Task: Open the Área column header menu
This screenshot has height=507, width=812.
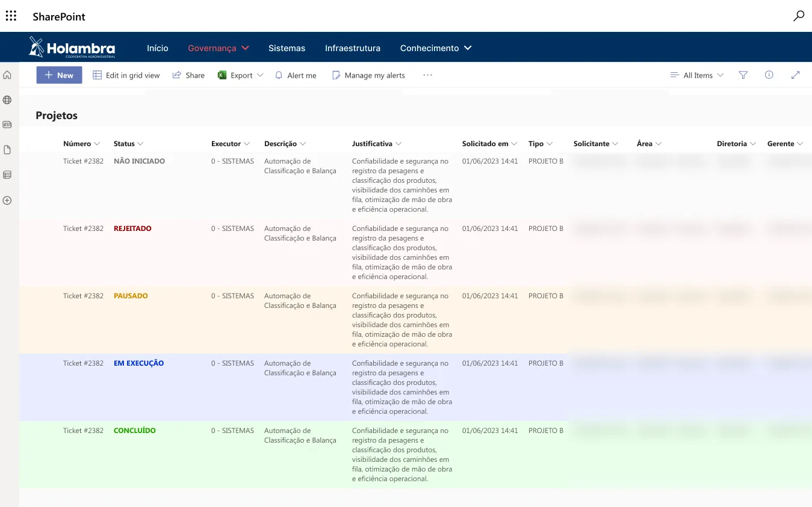Action: (x=649, y=144)
